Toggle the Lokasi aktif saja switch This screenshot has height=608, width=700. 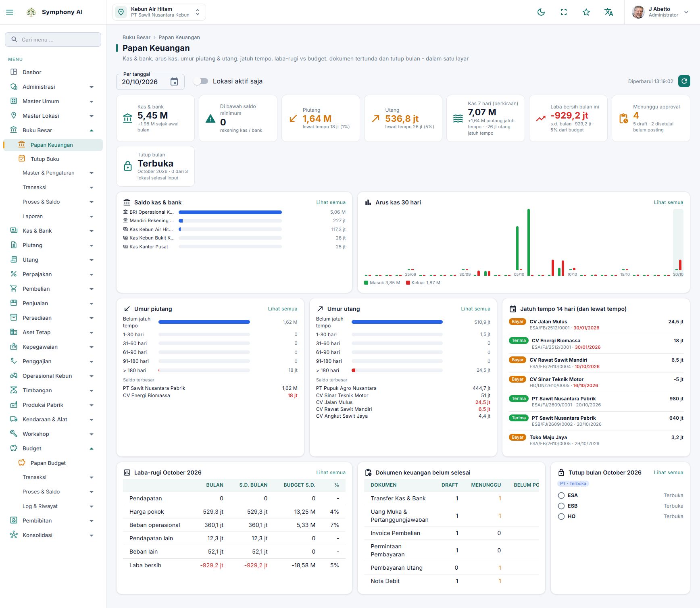200,81
